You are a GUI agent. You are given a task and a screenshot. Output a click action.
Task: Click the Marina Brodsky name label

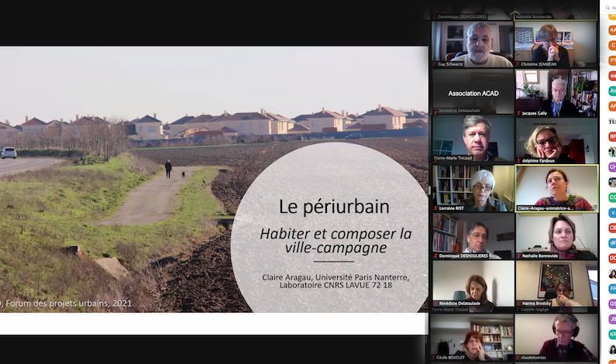click(536, 303)
